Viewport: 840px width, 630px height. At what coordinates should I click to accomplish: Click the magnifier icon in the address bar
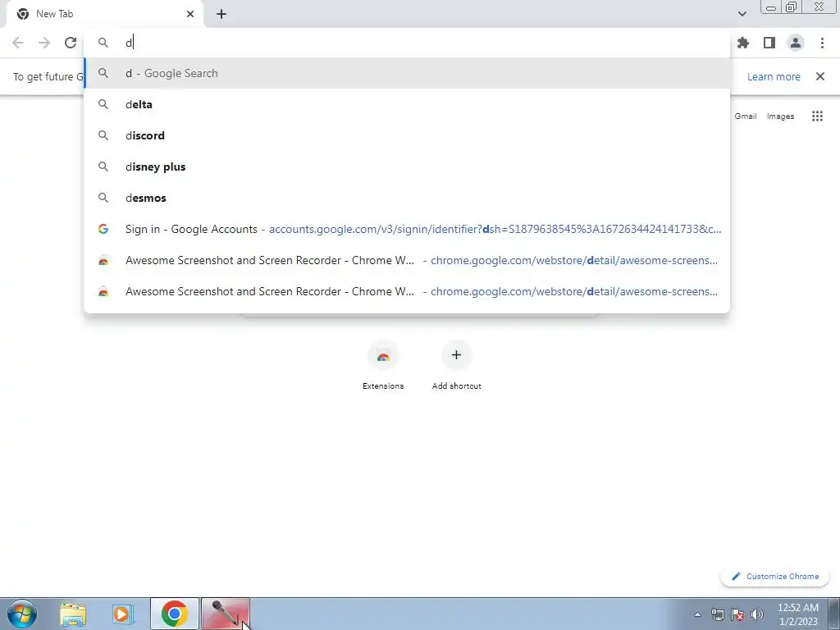(103, 43)
